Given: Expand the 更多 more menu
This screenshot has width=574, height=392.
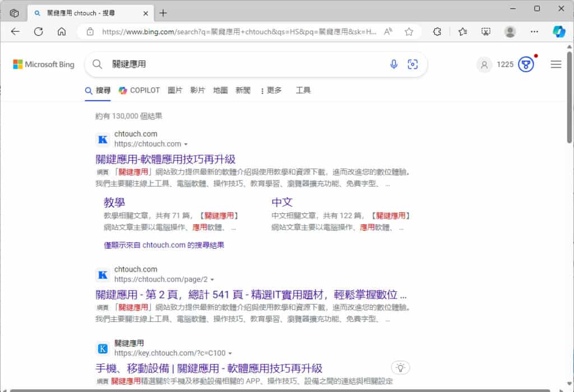Looking at the screenshot, I should 271,90.
